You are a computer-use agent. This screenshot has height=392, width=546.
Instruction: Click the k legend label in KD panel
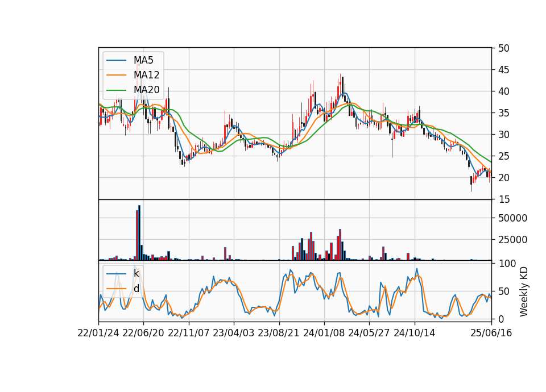click(136, 273)
